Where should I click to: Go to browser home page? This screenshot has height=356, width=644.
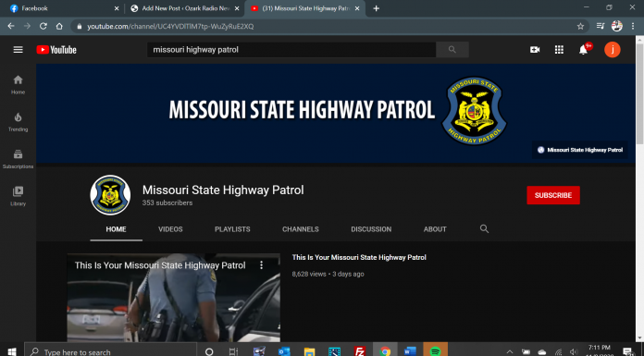coord(59,26)
